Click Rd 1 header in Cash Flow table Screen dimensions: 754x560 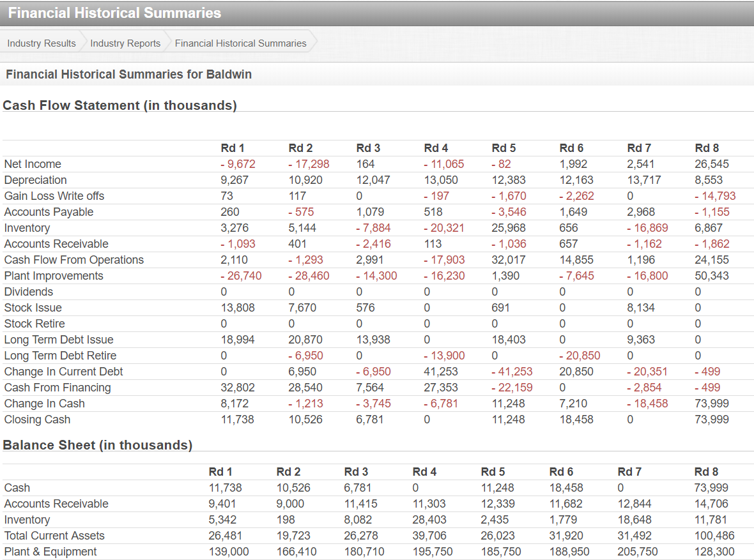point(233,148)
